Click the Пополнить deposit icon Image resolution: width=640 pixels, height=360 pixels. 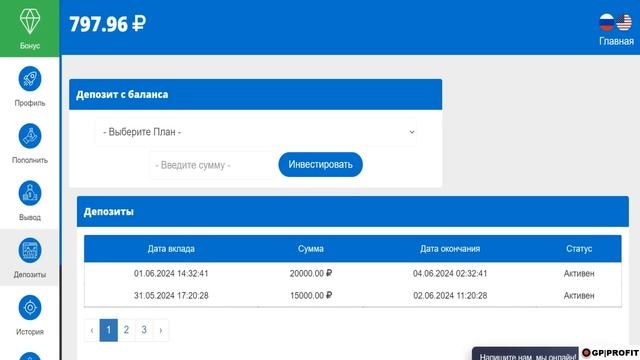coord(30,136)
